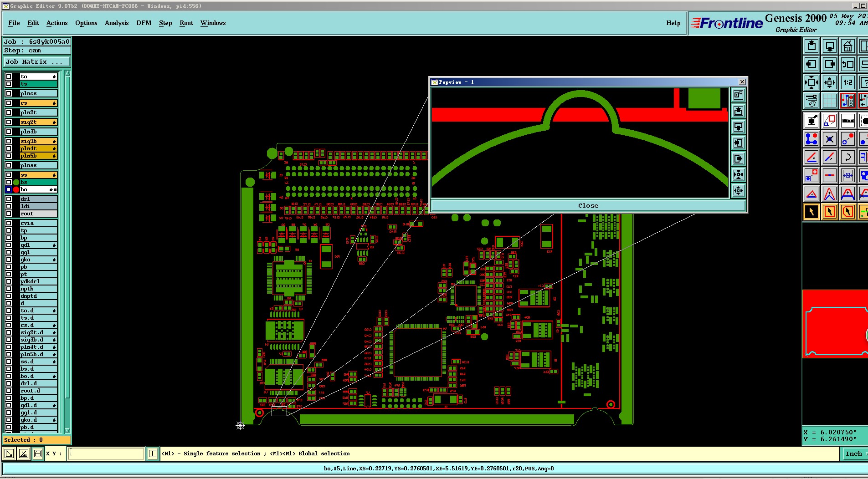Select the blue X delete point tool

(830, 139)
